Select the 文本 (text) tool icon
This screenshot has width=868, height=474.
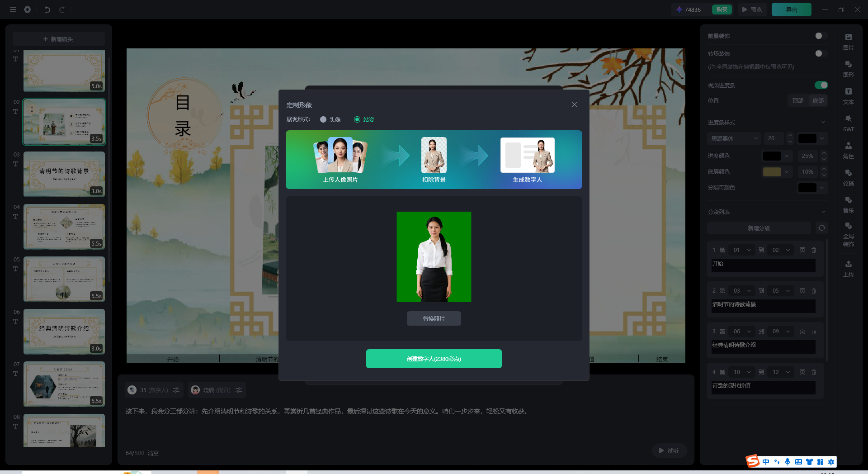click(848, 95)
